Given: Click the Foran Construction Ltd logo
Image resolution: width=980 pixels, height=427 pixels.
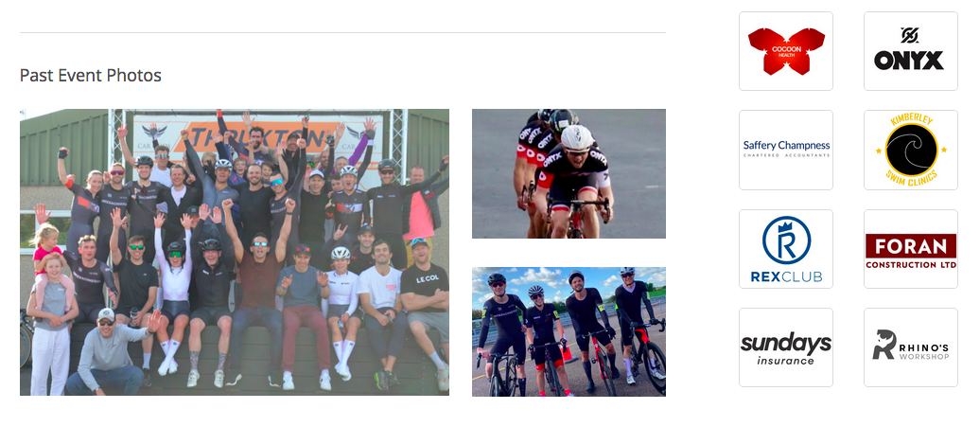Looking at the screenshot, I should [910, 249].
